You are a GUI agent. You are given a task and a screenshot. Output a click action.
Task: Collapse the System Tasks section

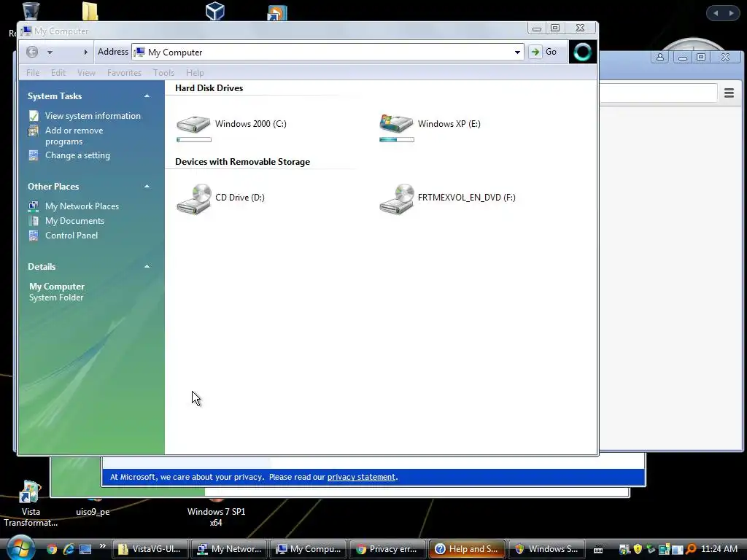coord(147,96)
